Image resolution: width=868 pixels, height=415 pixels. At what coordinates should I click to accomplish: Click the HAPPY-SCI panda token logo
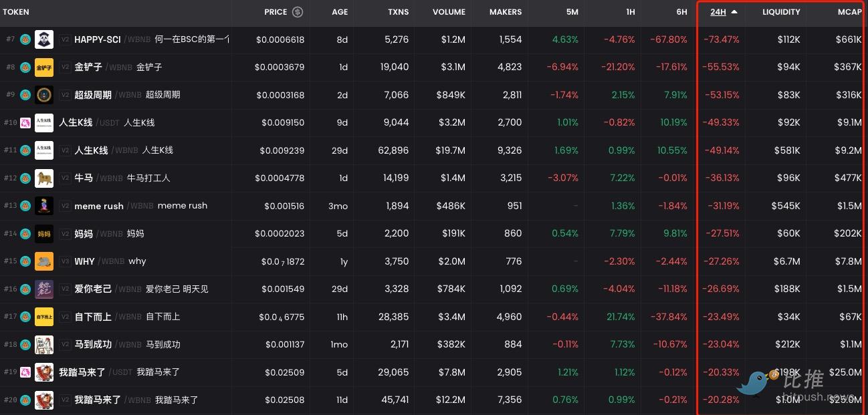(x=44, y=39)
